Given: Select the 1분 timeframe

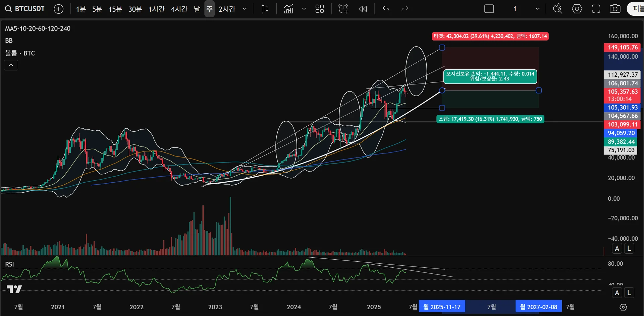Looking at the screenshot, I should click(81, 9).
